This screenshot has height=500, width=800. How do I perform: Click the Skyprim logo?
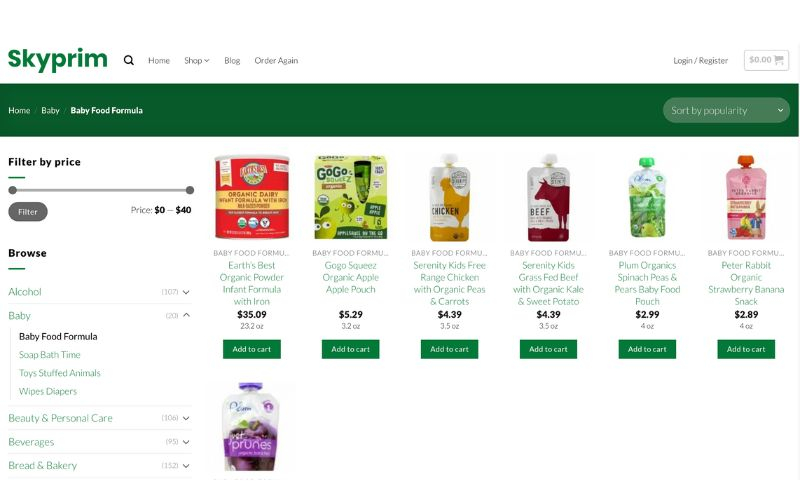click(x=58, y=60)
